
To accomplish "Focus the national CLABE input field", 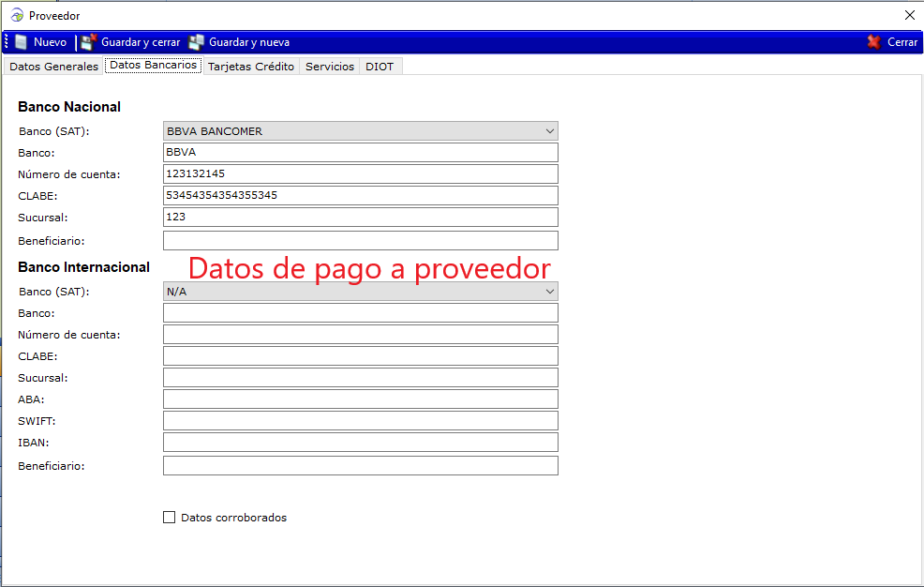I will 360,195.
